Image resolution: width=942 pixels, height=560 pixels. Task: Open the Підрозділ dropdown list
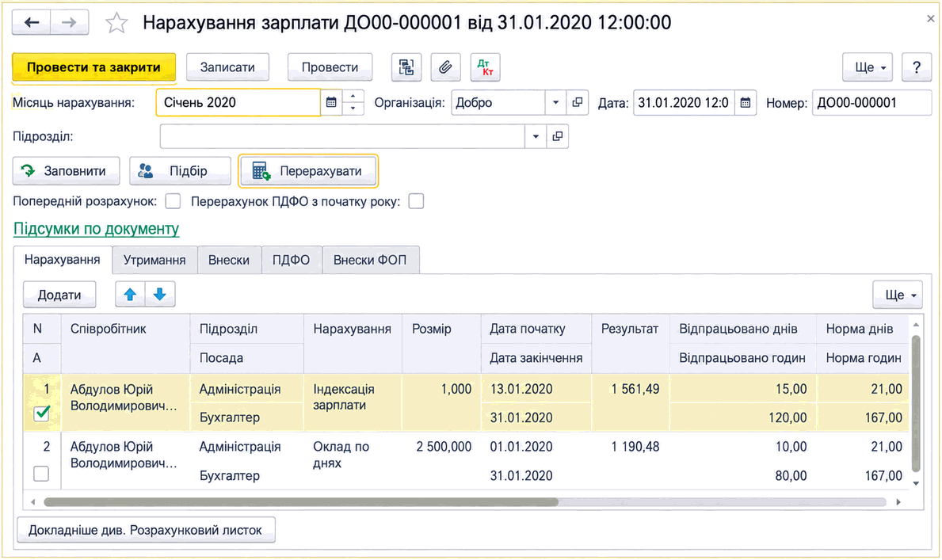536,136
